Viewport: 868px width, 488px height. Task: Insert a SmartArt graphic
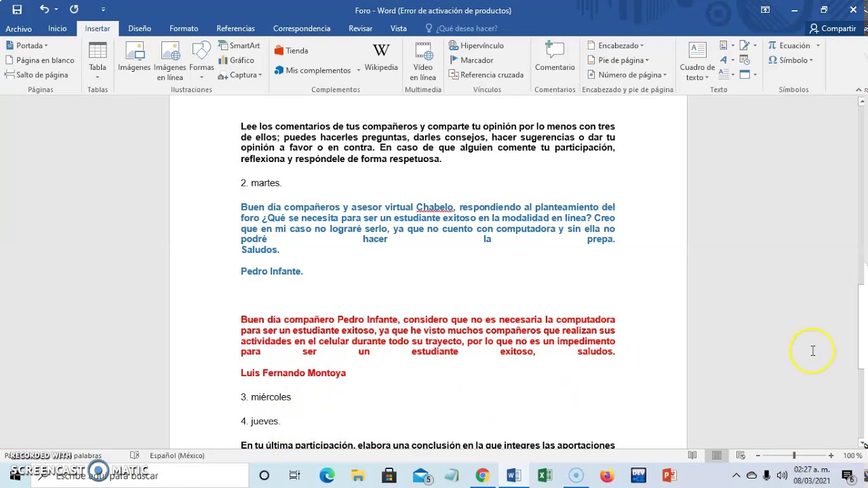pyautogui.click(x=239, y=45)
